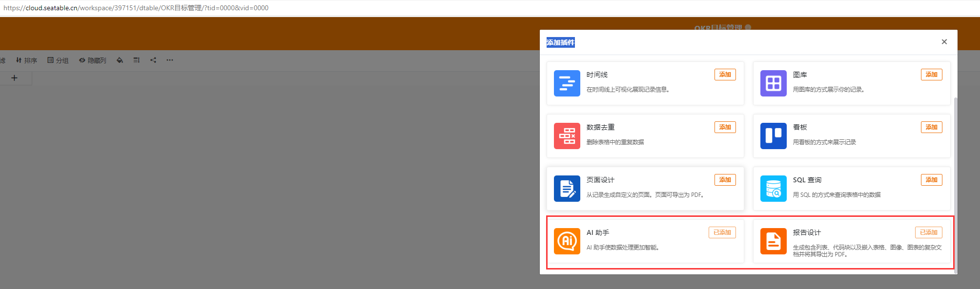Add the 看板 plugin

(x=931, y=127)
